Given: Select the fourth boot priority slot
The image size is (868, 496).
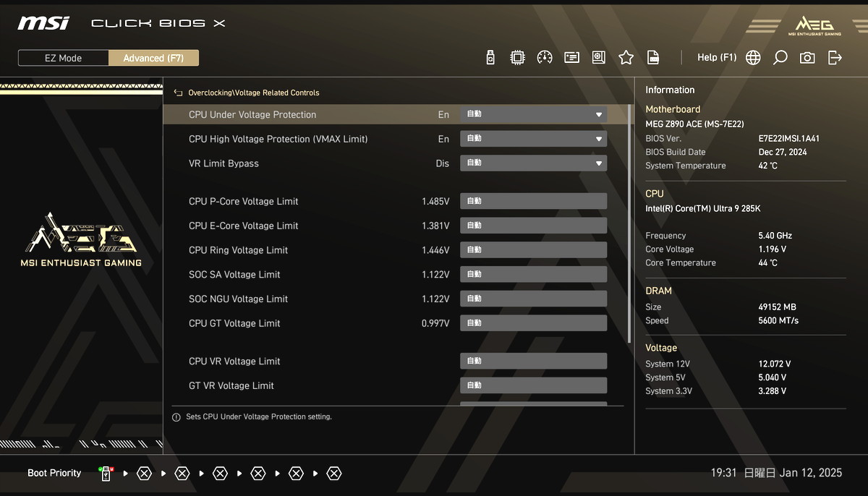Looking at the screenshot, I should click(220, 474).
